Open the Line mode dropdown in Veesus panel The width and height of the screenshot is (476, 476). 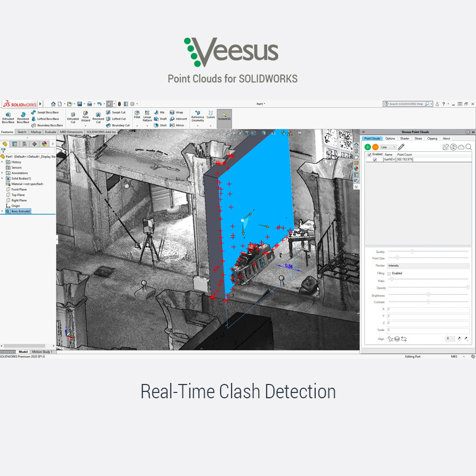click(388, 147)
